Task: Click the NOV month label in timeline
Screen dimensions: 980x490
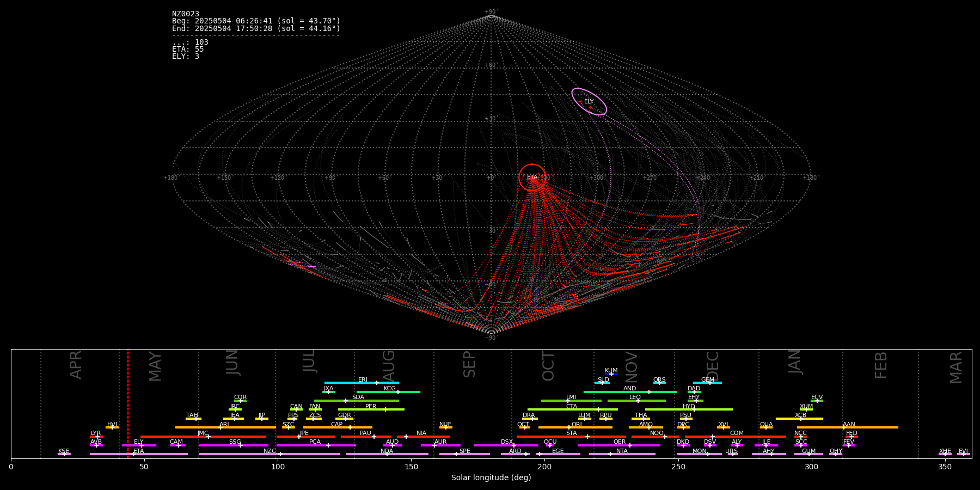Action: tap(632, 366)
